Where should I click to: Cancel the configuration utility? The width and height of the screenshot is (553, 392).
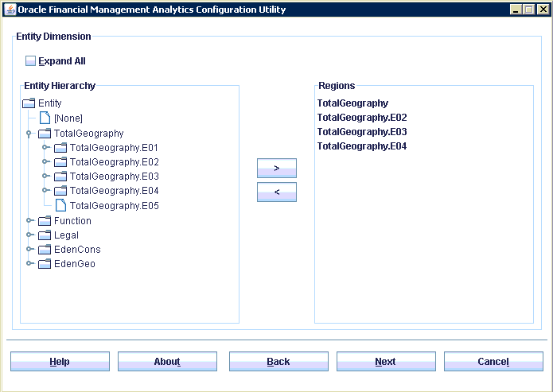coord(493,361)
